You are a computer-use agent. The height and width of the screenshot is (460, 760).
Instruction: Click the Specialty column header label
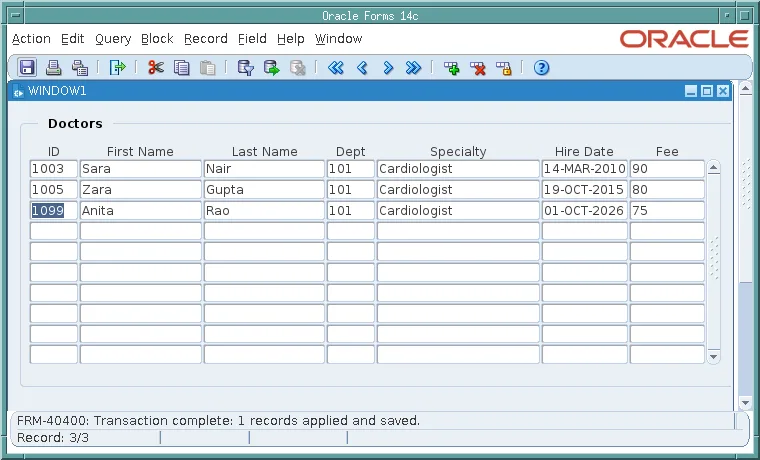[x=458, y=152]
